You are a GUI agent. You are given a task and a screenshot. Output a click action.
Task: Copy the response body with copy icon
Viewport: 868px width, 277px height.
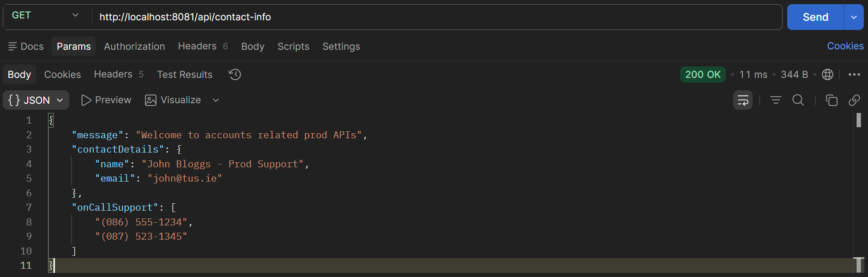pyautogui.click(x=832, y=100)
